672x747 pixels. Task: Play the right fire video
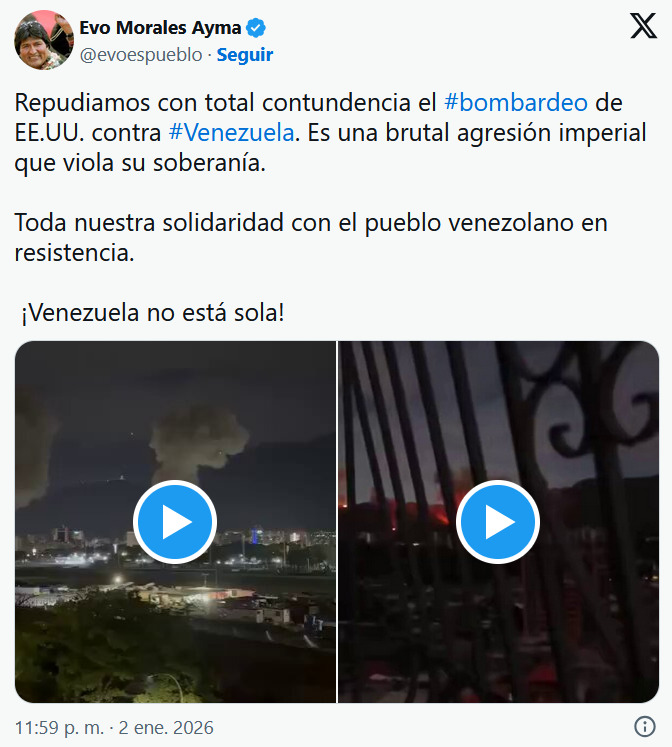(498, 522)
